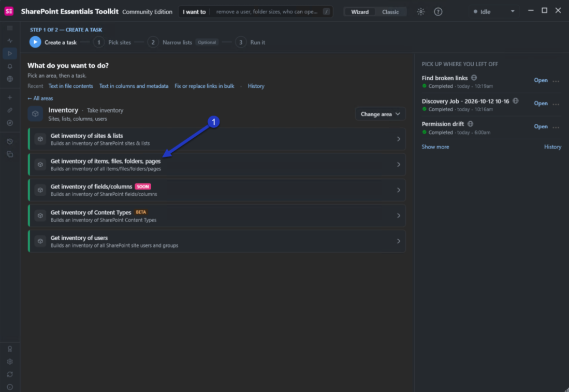Click the info circle icon in sidebar
Screen dimensions: 569x392
tap(10, 387)
